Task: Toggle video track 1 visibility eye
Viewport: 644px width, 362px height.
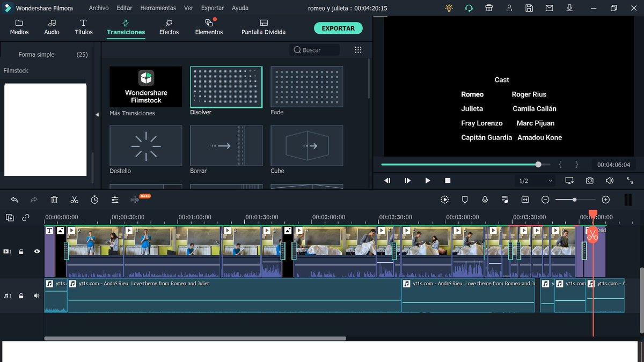Action: [37, 251]
